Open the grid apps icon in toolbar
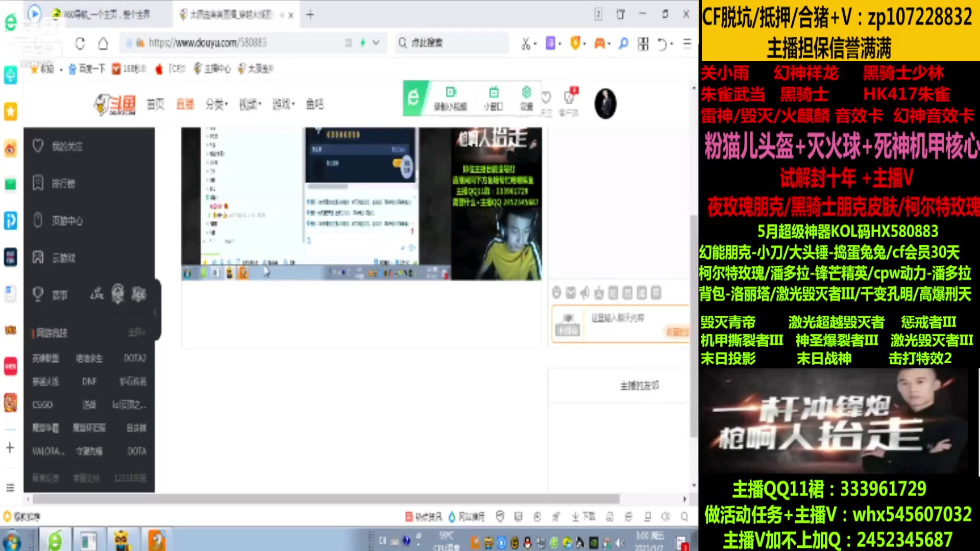Screen dimensions: 980x551 pos(643,44)
